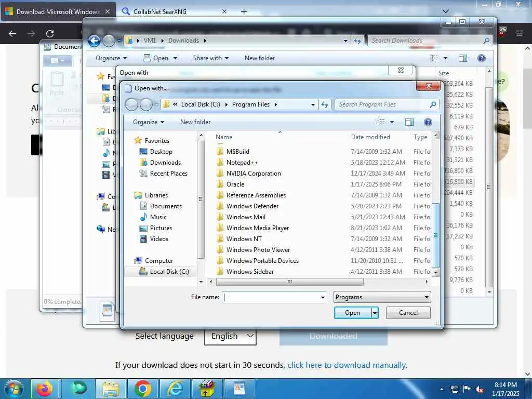Screen dimensions: 532x399
Task: Reload the browser page
Action: 50,34
